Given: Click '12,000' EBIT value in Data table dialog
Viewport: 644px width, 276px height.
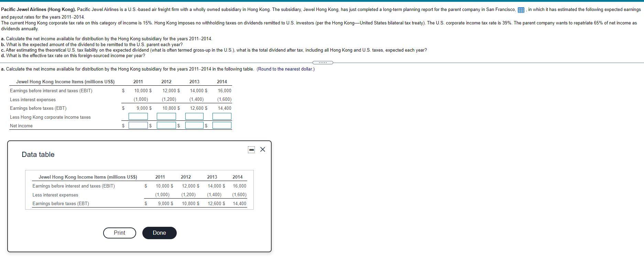Looking at the screenshot, I should click(x=189, y=186).
